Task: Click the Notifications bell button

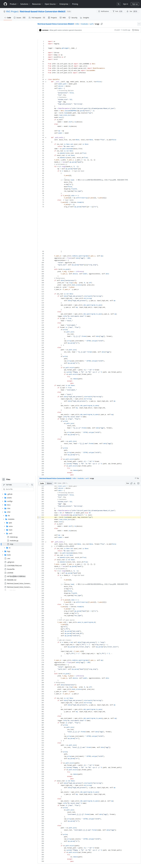Action: coord(104,12)
